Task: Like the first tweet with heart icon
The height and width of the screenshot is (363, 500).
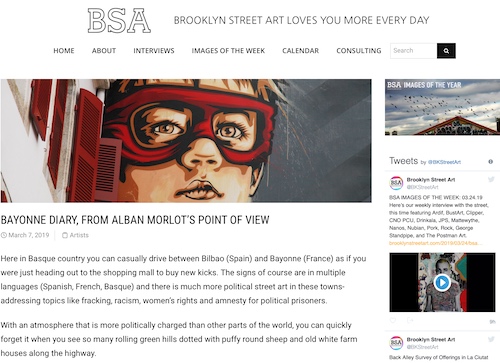Action: click(393, 320)
